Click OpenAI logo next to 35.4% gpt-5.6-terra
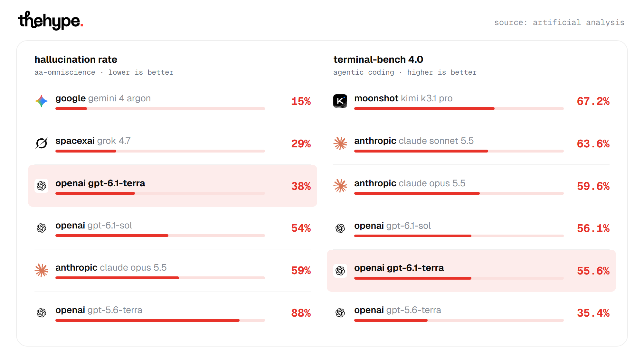This screenshot has height=362, width=644. point(340,312)
